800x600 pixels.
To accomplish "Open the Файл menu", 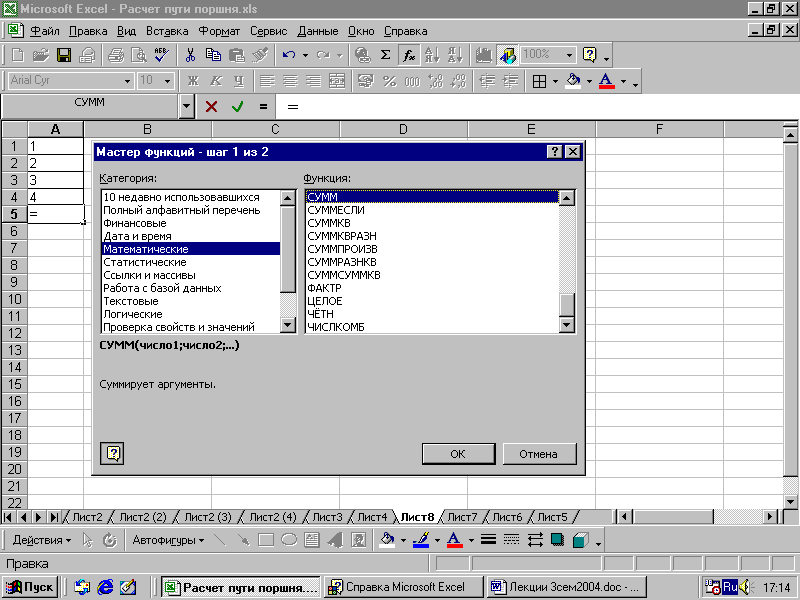I will (x=45, y=31).
